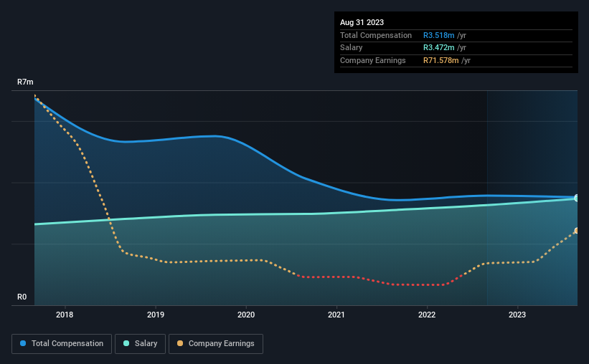
Task: Select the Company Earnings endpoint marker
Action: (577, 231)
